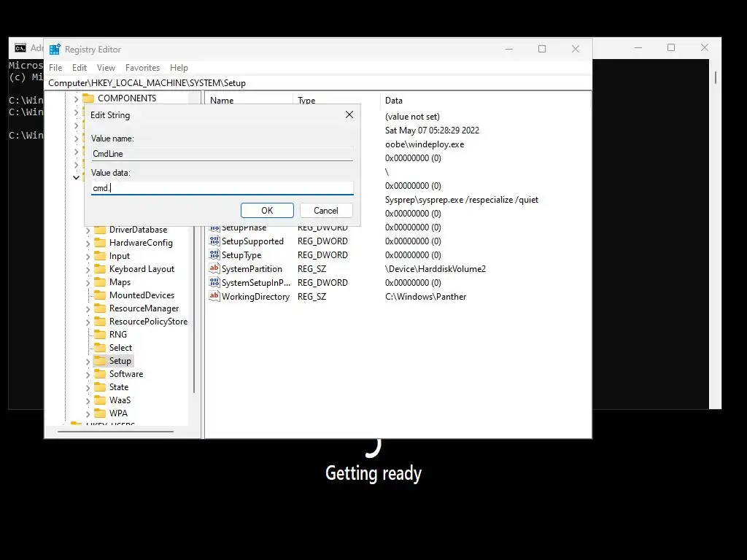Viewport: 747px width, 560px height.
Task: Click the \Device\HarddiskVolume2 data cell
Action: [436, 269]
